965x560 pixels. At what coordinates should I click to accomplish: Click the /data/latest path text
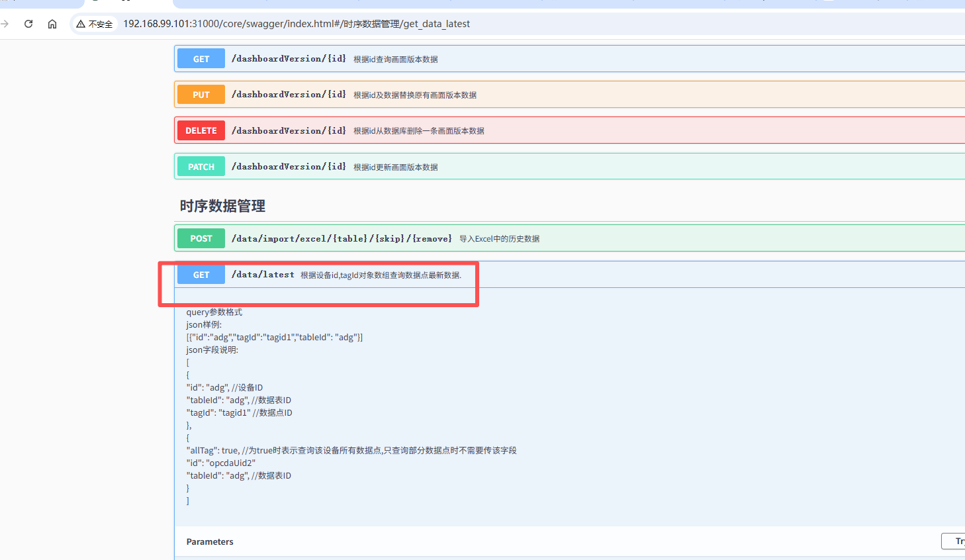tap(263, 275)
